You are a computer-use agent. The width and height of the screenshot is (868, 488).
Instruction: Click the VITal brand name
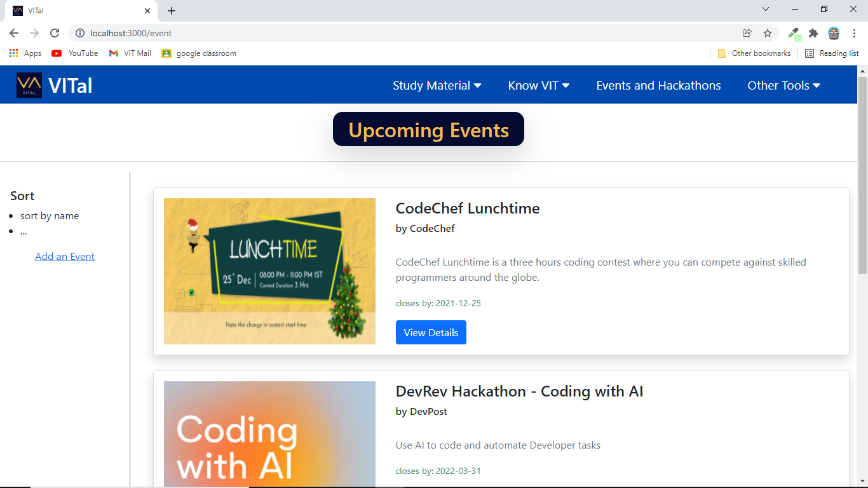(71, 86)
